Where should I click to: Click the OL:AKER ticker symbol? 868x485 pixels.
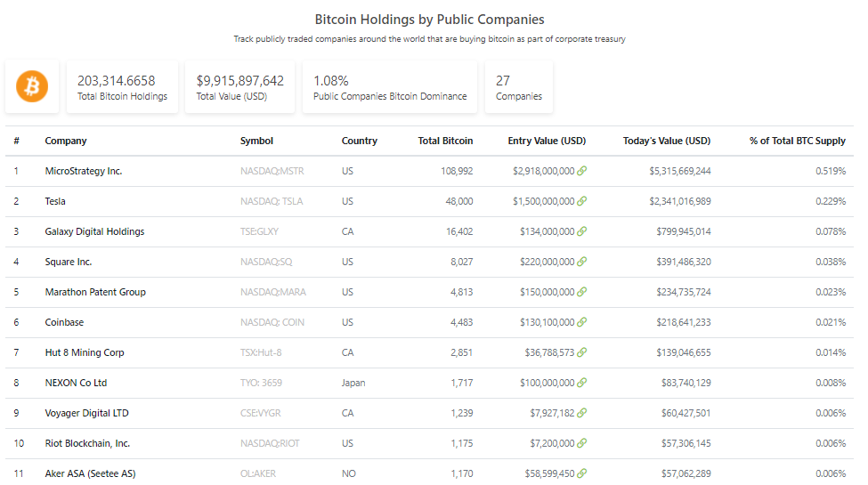pyautogui.click(x=258, y=473)
